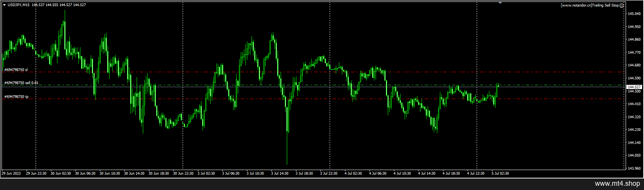Click the 144.770 price scale label
The width and height of the screenshot is (644, 190).
634,53
